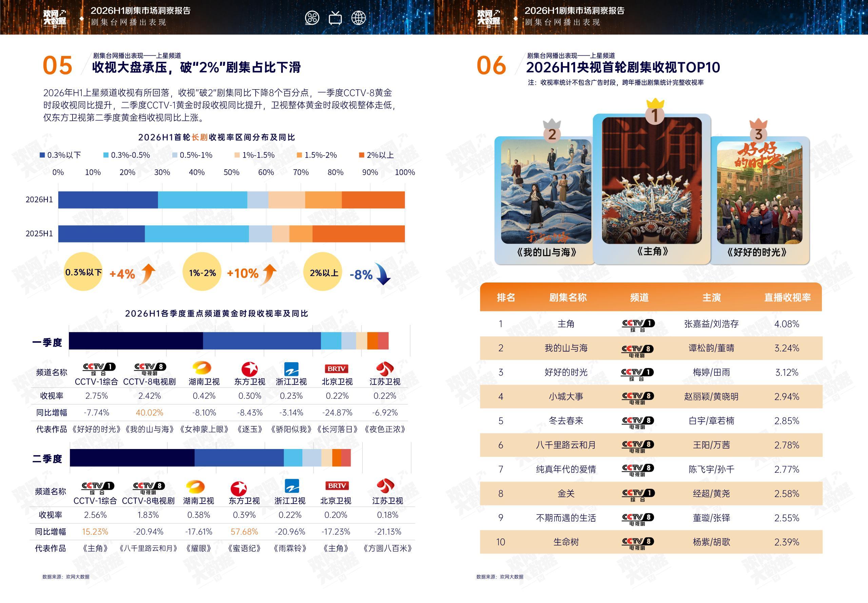This screenshot has width=868, height=603.
Task: Click the 湖南卫视 logo in the 一季度 row
Action: pyautogui.click(x=202, y=368)
